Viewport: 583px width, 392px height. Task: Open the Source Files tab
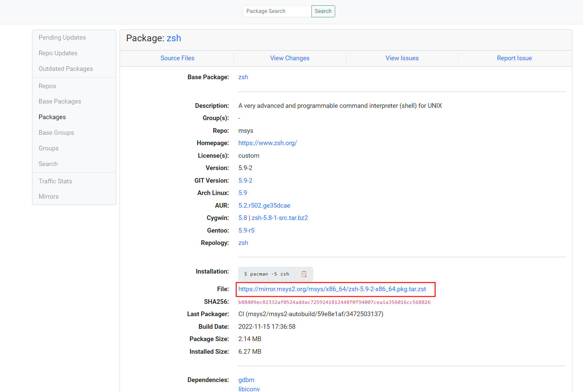(x=177, y=58)
